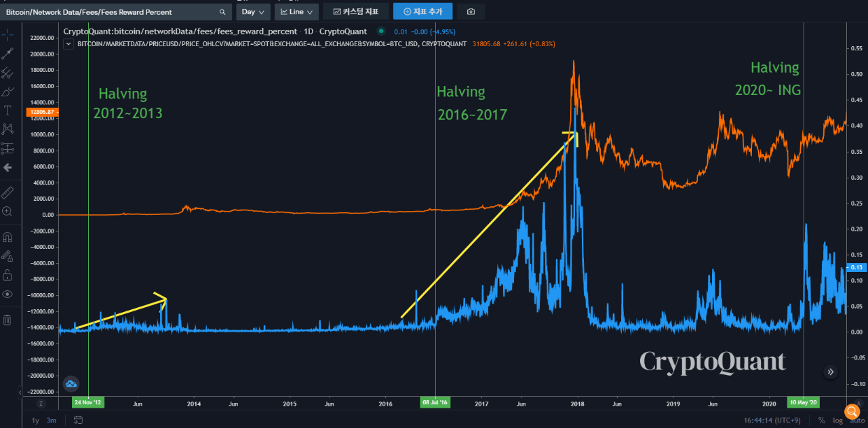Activate the zoom-in magnifier tool
Image resolution: width=868 pixels, height=428 pixels.
tap(9, 212)
